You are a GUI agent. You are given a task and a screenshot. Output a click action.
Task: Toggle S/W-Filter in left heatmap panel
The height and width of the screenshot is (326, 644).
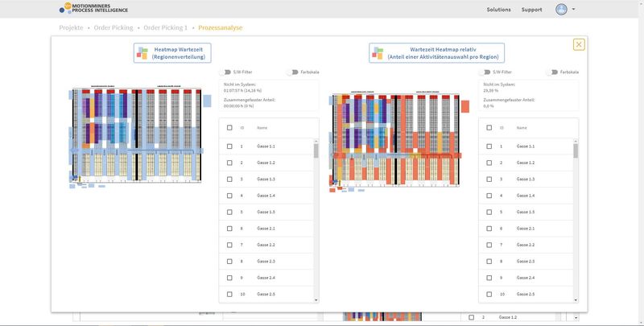click(225, 72)
